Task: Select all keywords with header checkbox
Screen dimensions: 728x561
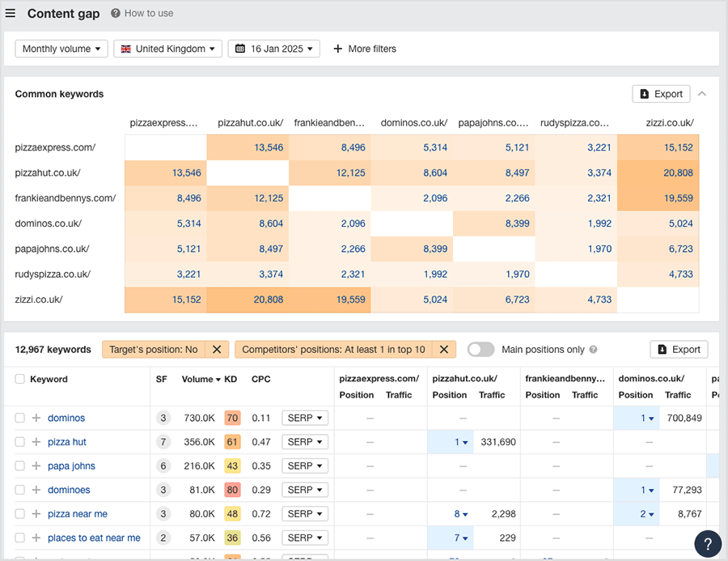Action: click(19, 379)
